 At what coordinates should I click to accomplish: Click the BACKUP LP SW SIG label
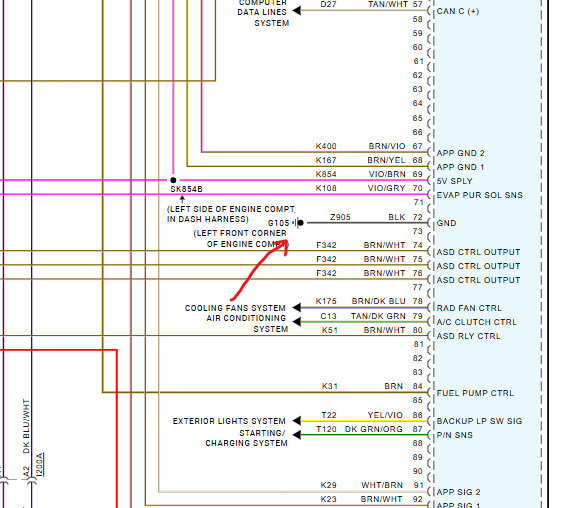point(479,421)
